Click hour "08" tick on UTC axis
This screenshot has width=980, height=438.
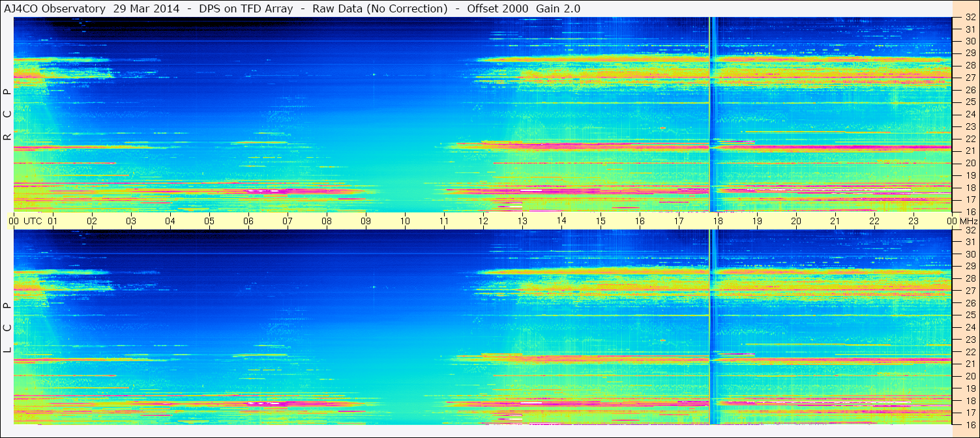pyautogui.click(x=327, y=221)
